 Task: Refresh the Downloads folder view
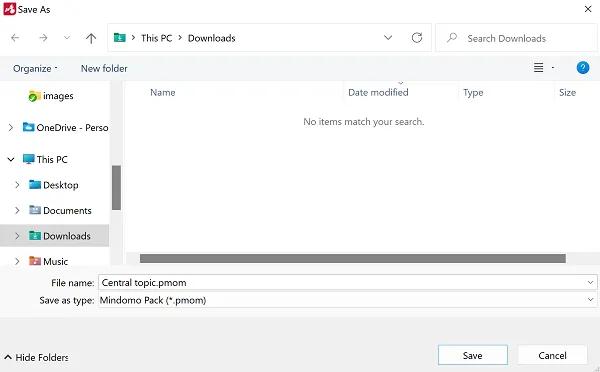tap(417, 38)
